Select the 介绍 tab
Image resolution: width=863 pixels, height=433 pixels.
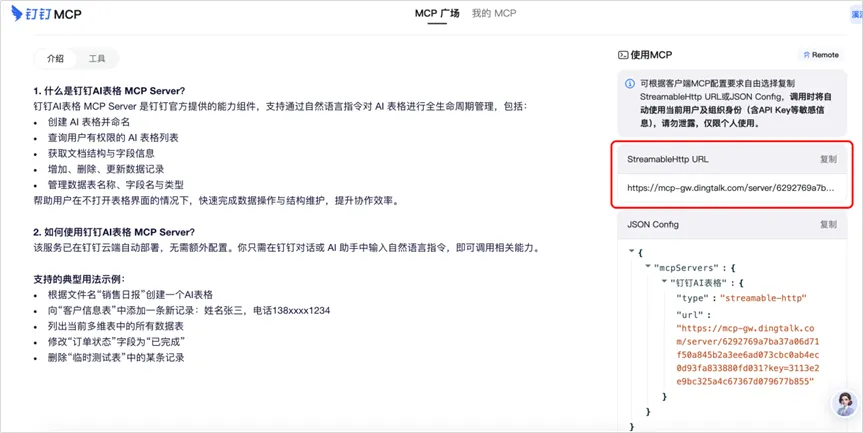point(56,59)
